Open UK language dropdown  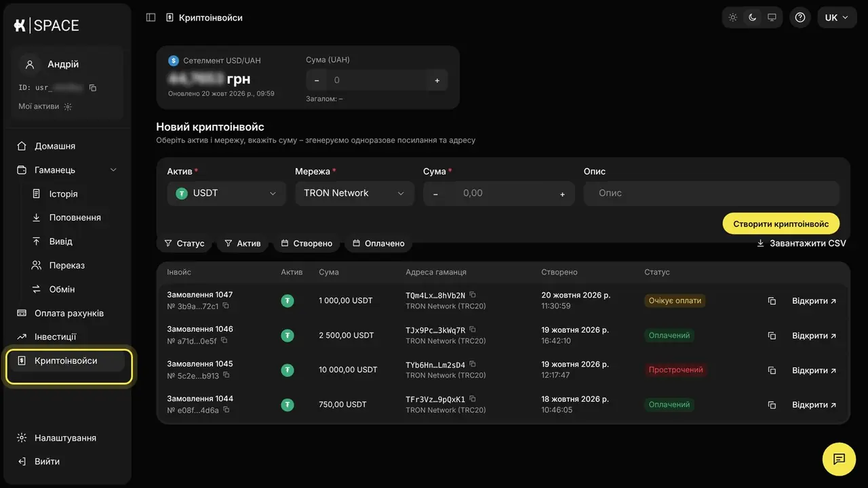[837, 18]
